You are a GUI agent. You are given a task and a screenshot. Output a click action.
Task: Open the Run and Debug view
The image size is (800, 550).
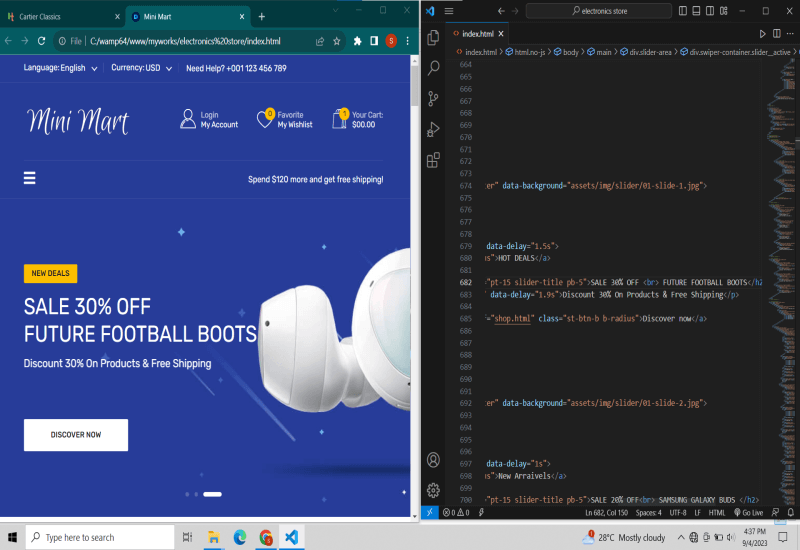click(433, 129)
